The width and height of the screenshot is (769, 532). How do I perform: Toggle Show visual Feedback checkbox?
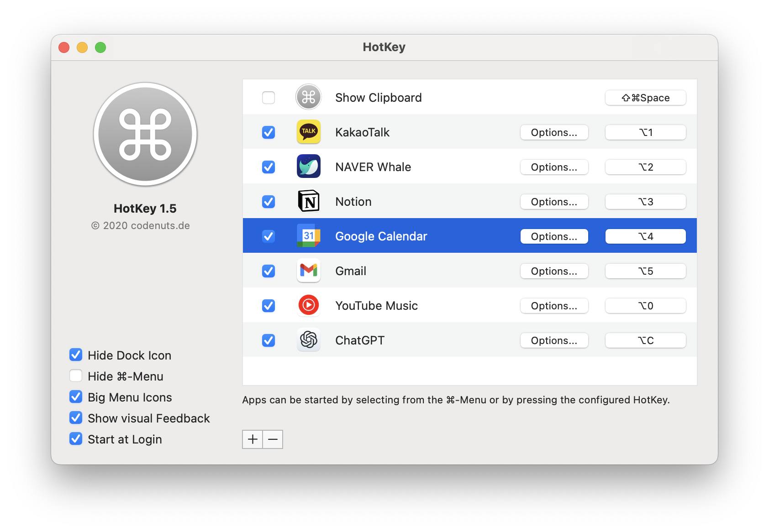(x=76, y=418)
